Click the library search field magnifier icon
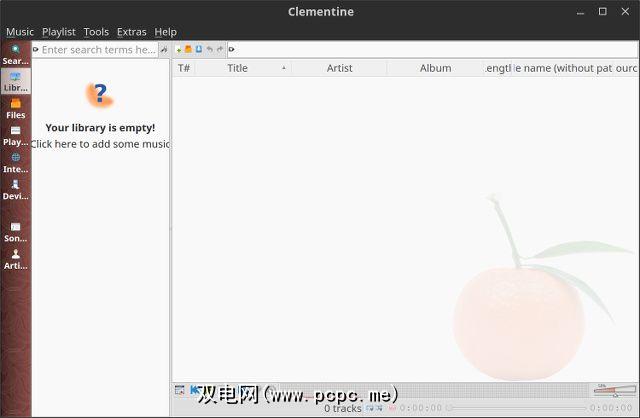Image resolution: width=640 pixels, height=418 pixels. 36,50
